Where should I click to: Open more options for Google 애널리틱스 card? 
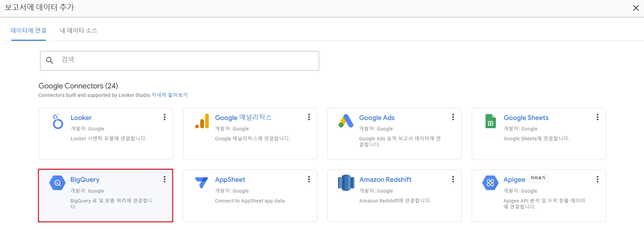[x=309, y=117]
